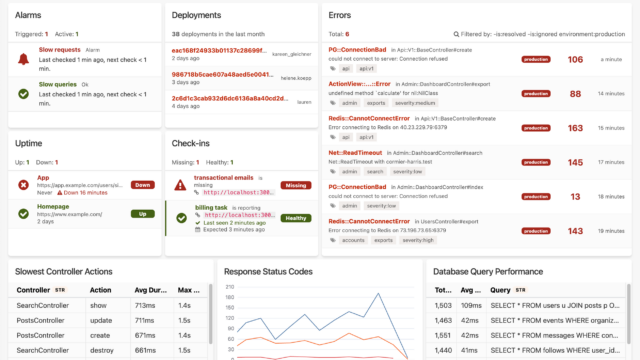Click the PostsController create row

108,336
